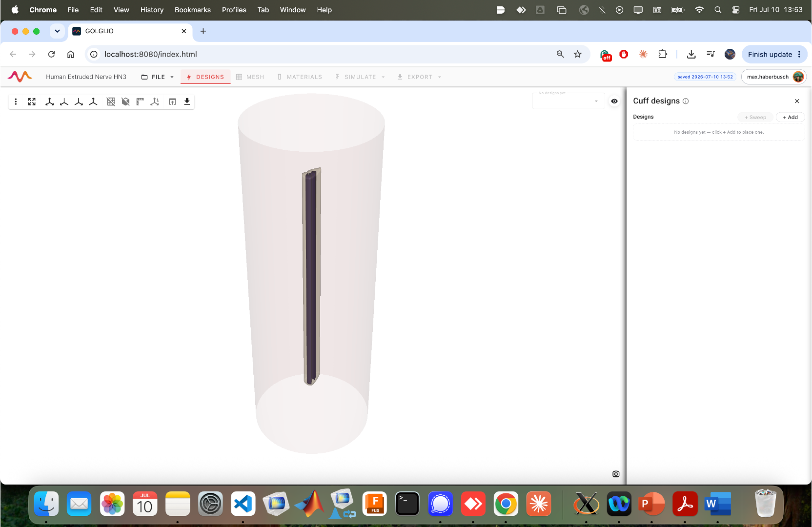
Task: Select the isometric view with three axis arrows
Action: point(49,101)
